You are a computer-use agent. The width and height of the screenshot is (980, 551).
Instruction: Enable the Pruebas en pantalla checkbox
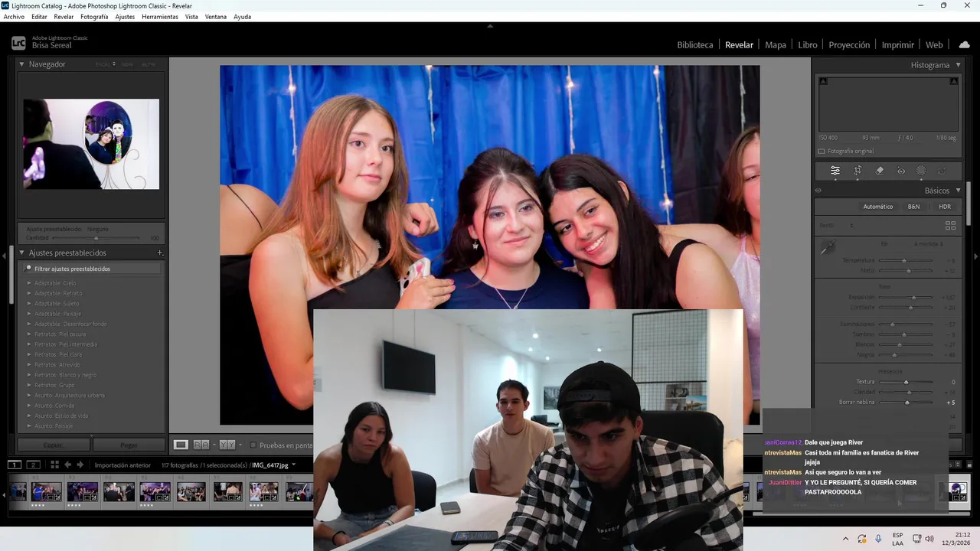click(252, 445)
